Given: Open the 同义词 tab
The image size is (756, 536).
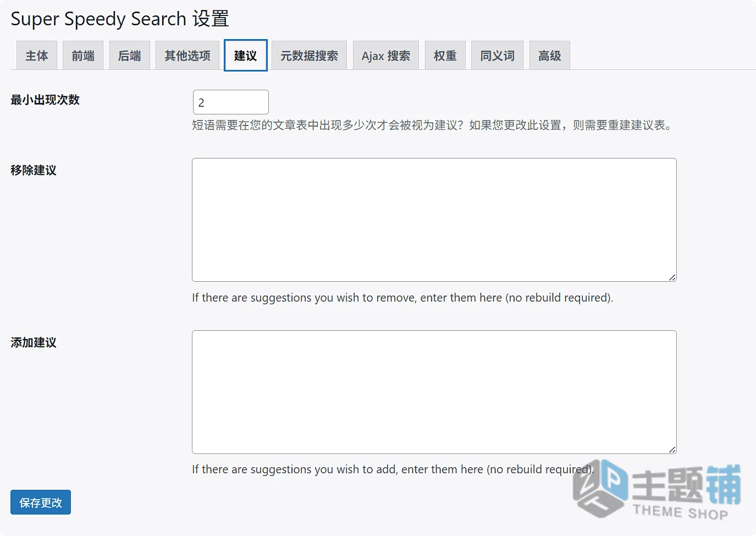Looking at the screenshot, I should point(498,56).
